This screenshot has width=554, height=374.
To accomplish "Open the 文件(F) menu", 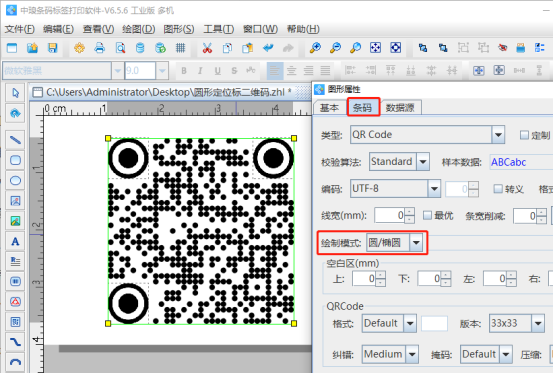I will pos(20,29).
